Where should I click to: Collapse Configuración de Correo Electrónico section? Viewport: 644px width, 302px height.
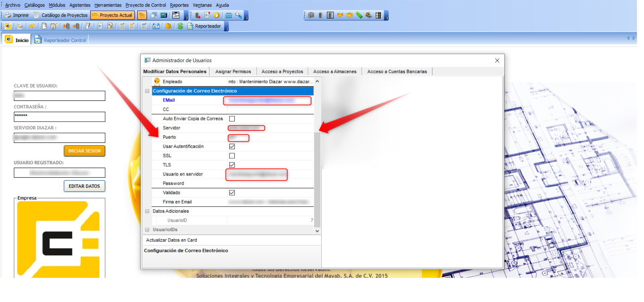coord(147,91)
